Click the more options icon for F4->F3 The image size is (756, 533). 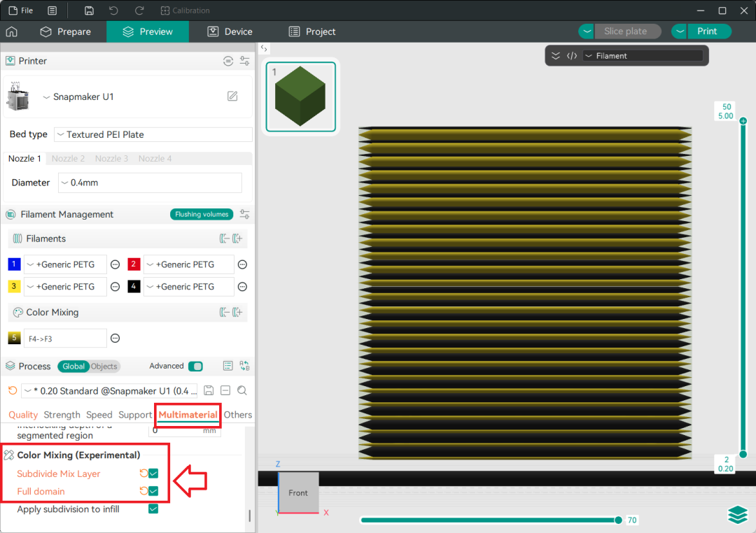(x=115, y=339)
